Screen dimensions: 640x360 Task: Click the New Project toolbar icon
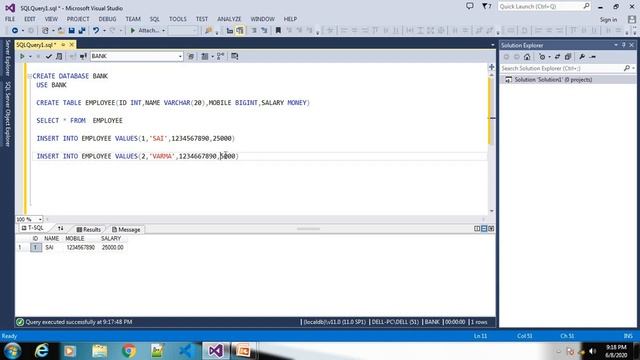point(45,31)
